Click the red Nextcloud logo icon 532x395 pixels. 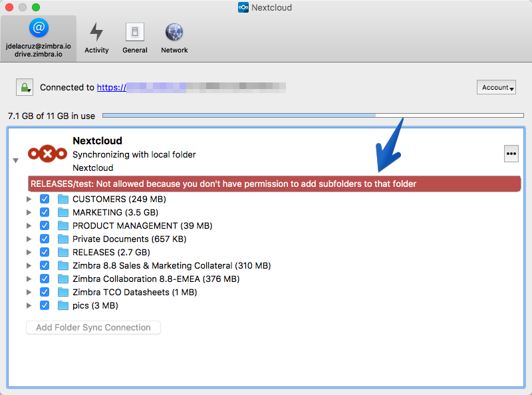click(x=47, y=154)
